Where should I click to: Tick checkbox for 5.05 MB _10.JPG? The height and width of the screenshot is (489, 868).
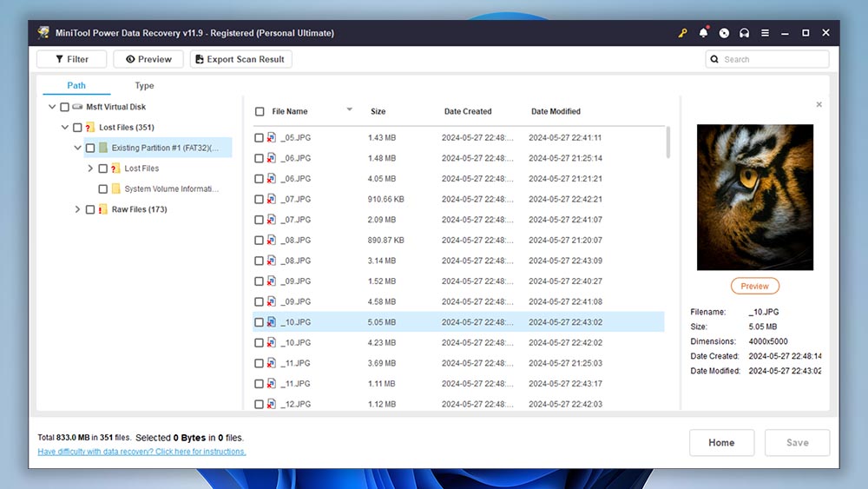click(259, 321)
